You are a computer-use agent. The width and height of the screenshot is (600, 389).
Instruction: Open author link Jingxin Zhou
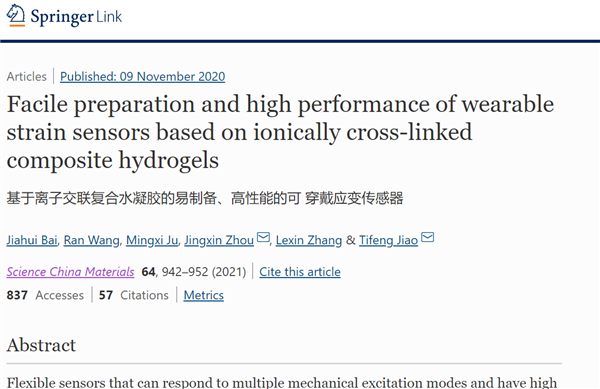point(219,240)
